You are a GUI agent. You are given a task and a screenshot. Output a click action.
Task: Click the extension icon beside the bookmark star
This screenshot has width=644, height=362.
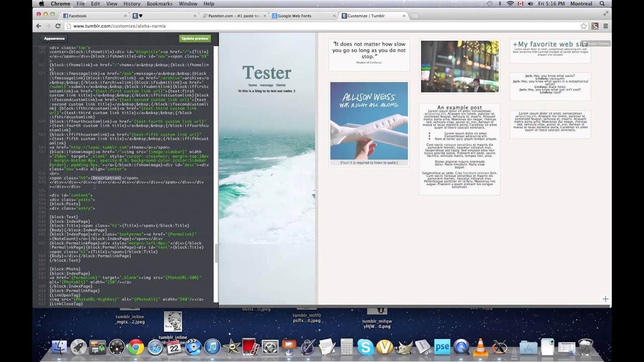point(595,26)
